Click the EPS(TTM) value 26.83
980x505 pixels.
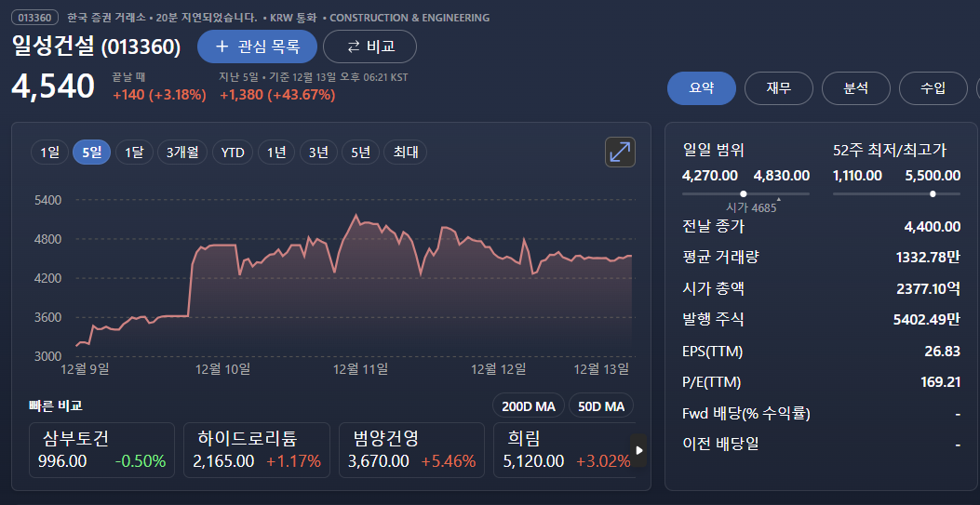tap(943, 352)
